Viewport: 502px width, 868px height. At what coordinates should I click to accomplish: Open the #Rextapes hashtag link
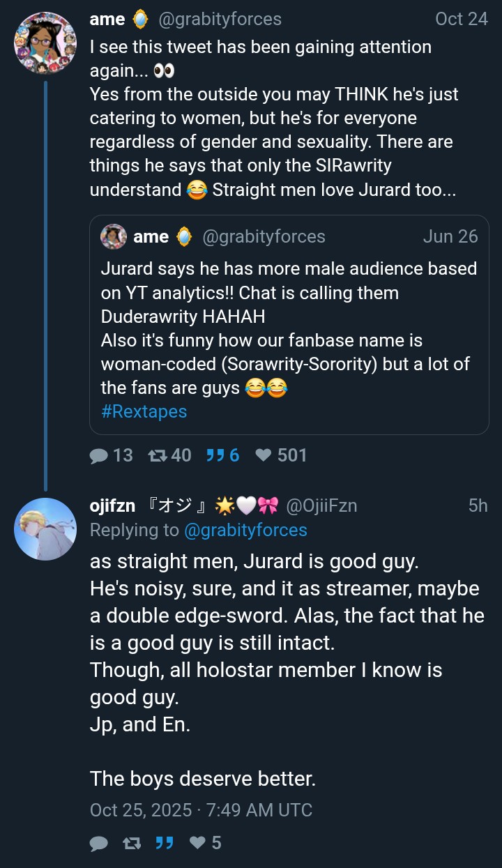pos(144,411)
